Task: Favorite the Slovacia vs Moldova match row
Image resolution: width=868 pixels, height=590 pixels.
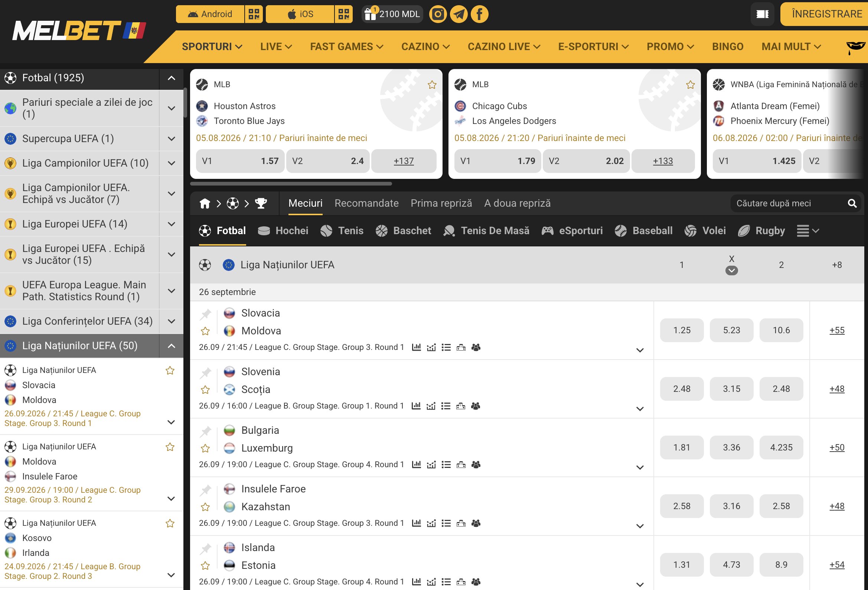Action: pyautogui.click(x=205, y=331)
